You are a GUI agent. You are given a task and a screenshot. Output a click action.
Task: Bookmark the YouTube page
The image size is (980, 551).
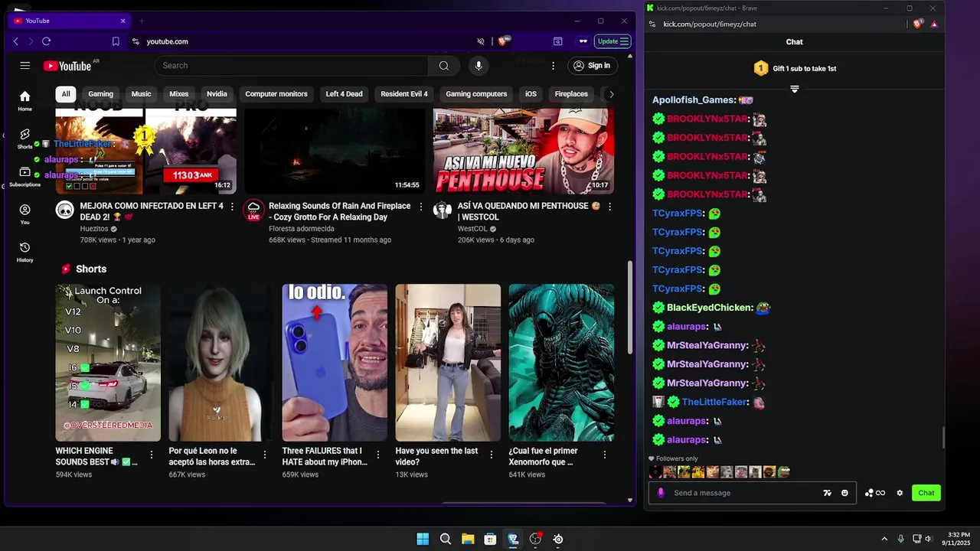pyautogui.click(x=116, y=41)
